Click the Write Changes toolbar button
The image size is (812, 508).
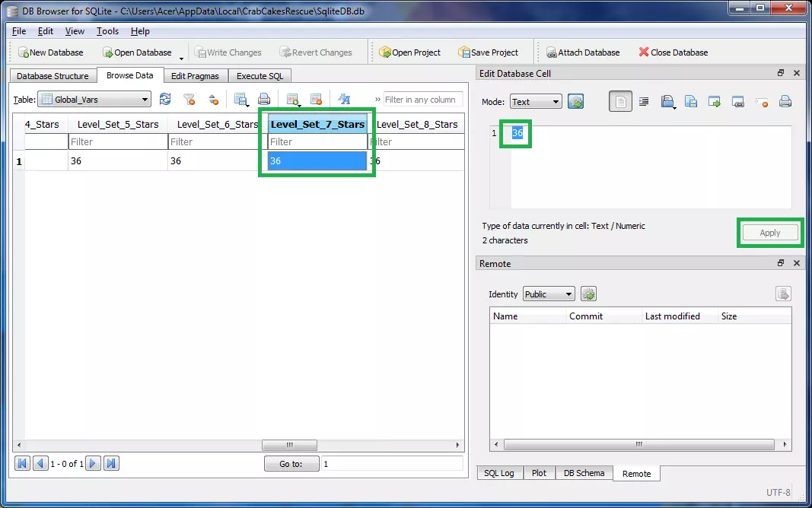(x=228, y=52)
